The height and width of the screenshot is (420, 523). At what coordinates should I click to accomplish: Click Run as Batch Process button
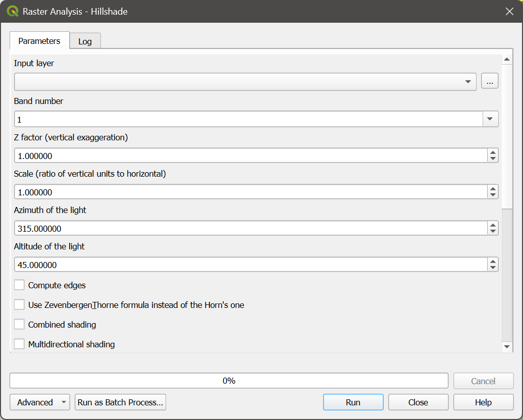coord(121,402)
